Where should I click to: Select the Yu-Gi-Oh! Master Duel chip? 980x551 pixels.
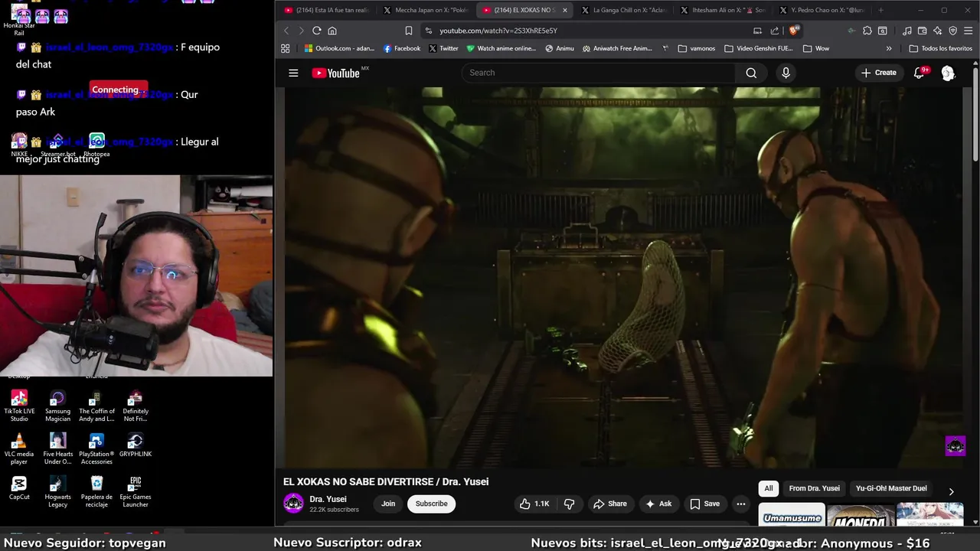pyautogui.click(x=891, y=488)
